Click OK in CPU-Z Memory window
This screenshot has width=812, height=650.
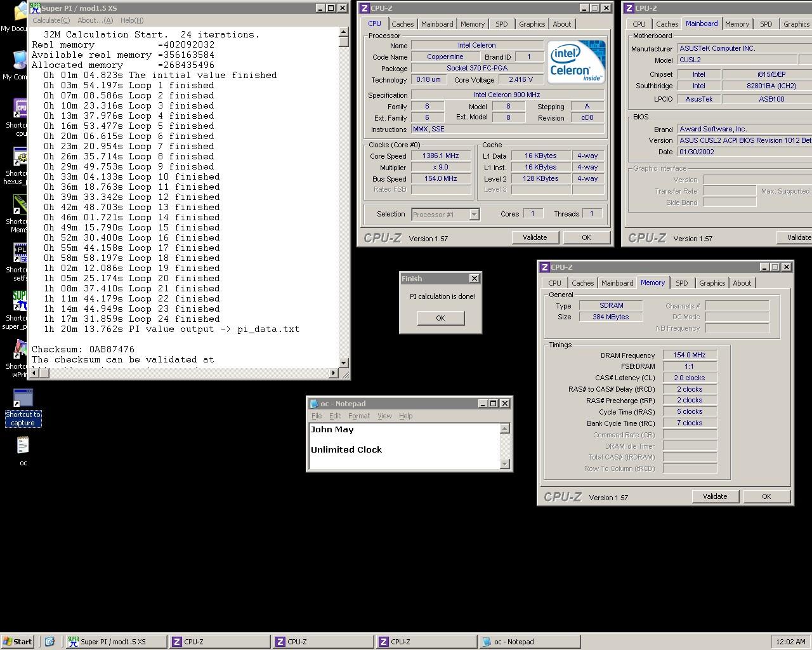point(766,496)
